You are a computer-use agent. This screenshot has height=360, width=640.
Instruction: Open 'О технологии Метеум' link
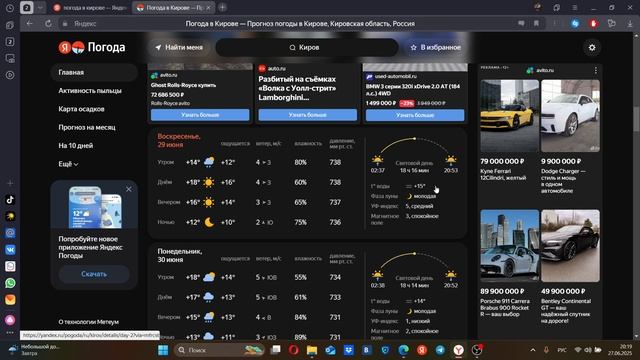[x=89, y=322]
